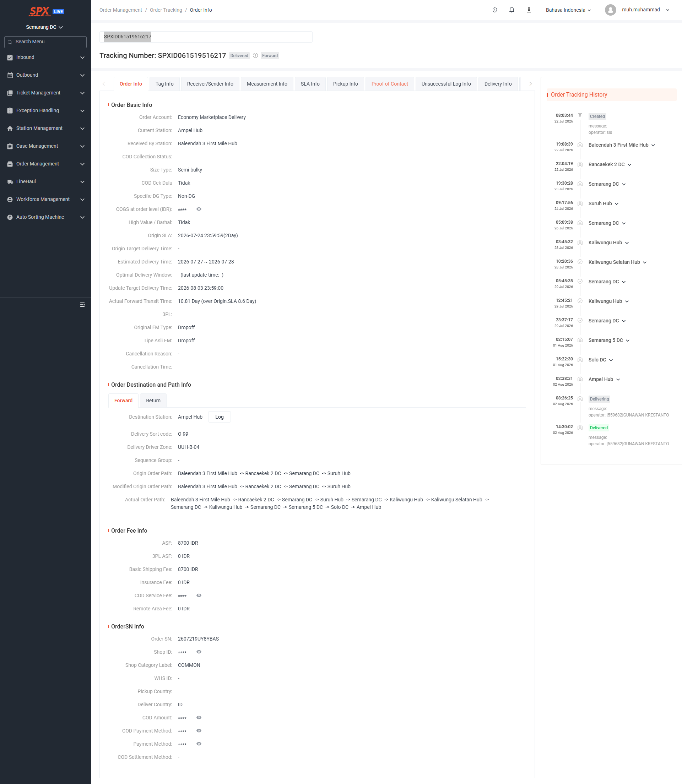Open the Pickup Info tab
This screenshot has width=682, height=784.
click(x=346, y=84)
